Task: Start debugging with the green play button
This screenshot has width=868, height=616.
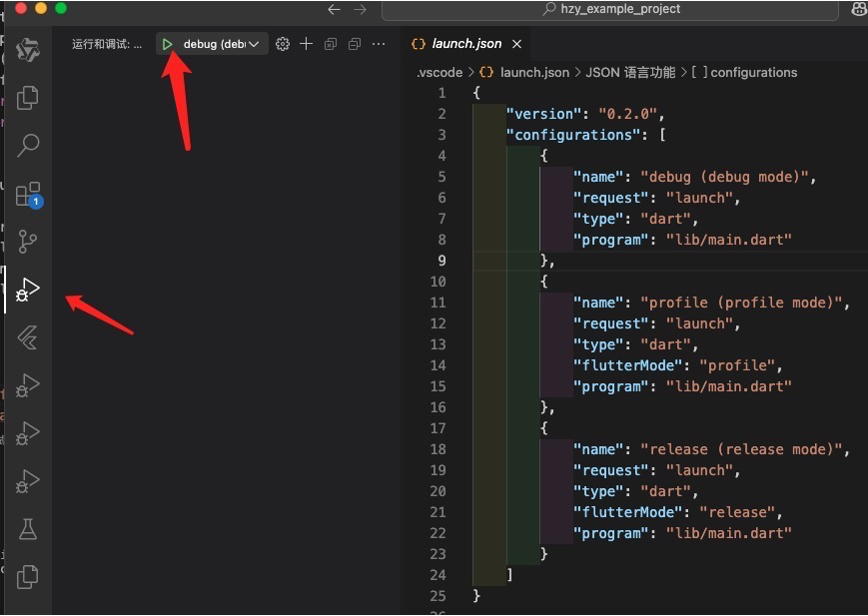Action: (x=167, y=44)
